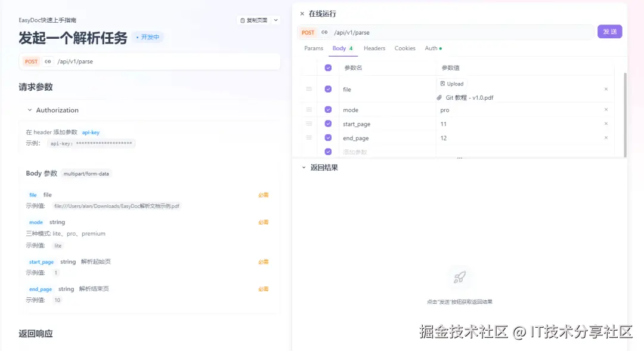
Task: Click the clipboard icon on the 复制页面 button
Action: [x=243, y=20]
